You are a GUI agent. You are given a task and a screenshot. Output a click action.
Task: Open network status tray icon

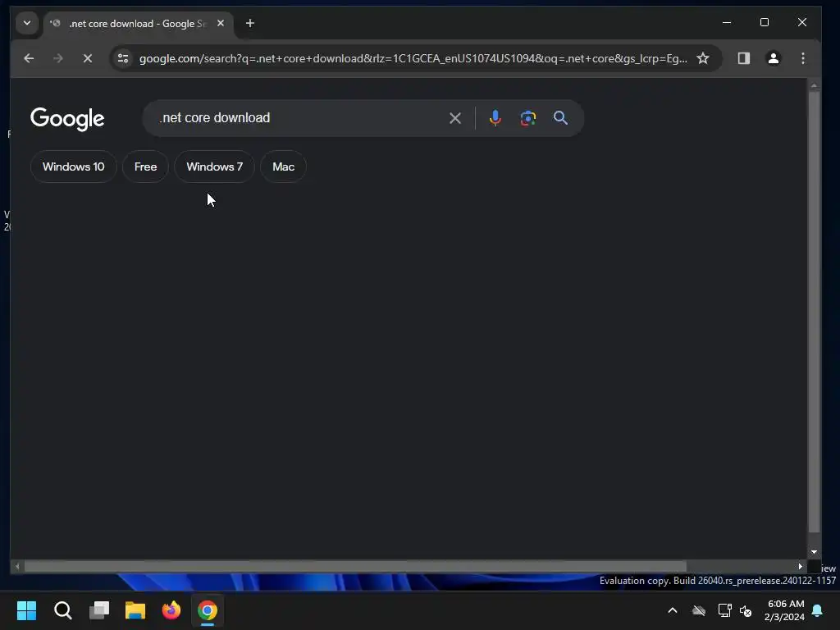[725, 610]
